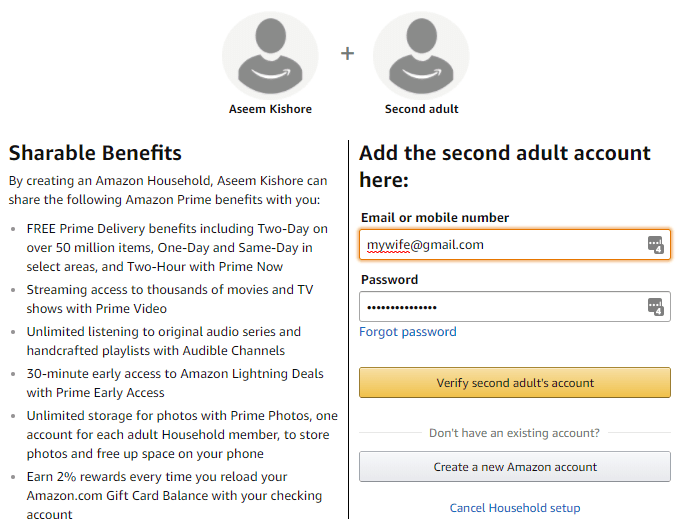Image resolution: width=678 pixels, height=519 pixels.
Task: Open the Forgot password link
Action: pos(408,332)
